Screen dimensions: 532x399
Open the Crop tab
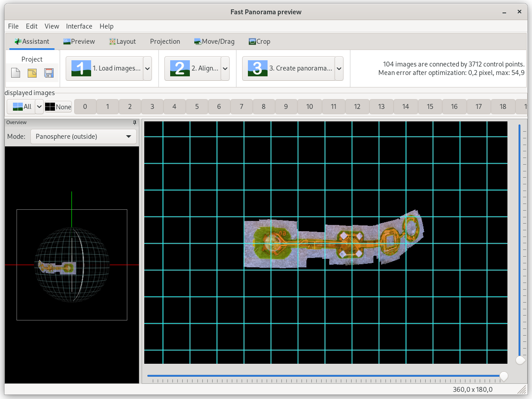click(259, 42)
